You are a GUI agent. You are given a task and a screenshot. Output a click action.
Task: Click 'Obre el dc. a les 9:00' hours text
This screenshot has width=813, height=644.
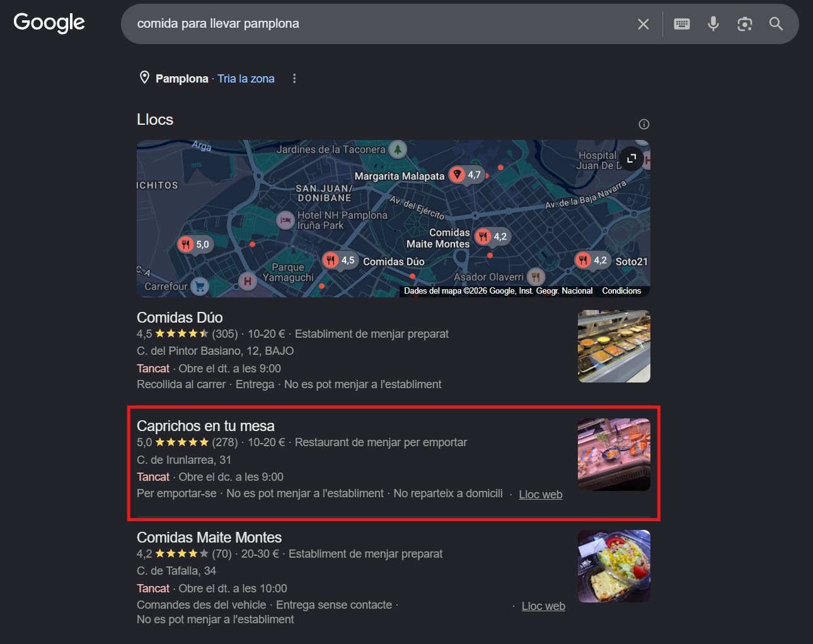[231, 477]
